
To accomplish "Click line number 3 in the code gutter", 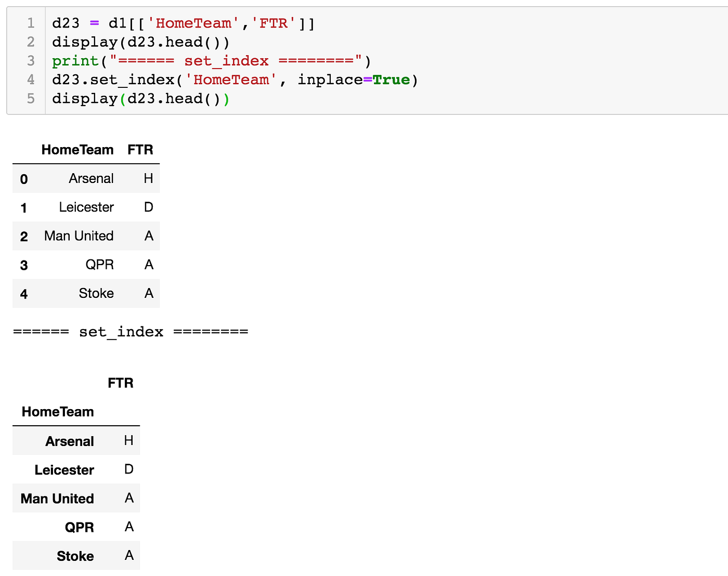I will point(31,61).
